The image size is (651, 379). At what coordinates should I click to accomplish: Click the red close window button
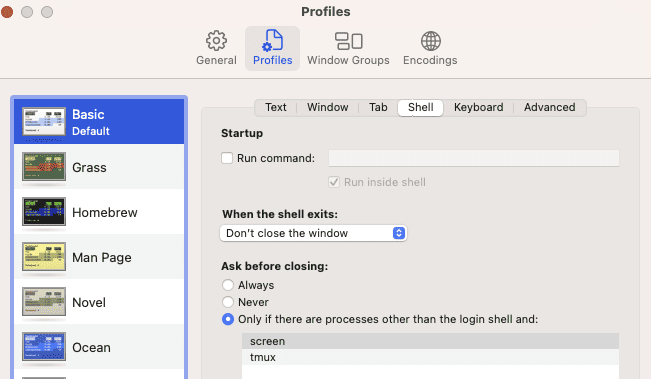[7, 12]
